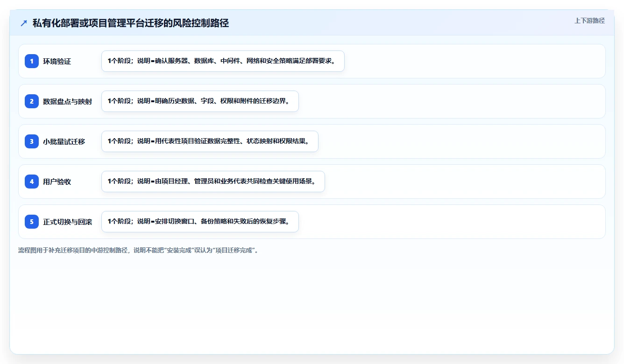Select the 环境验证 step label
This screenshot has height=364, width=624.
coord(57,62)
